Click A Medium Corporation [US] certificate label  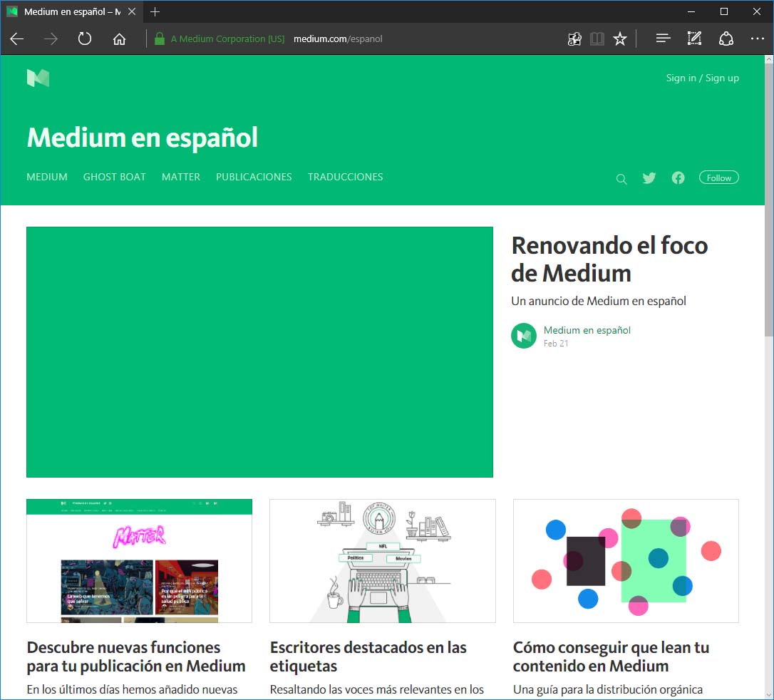(227, 39)
